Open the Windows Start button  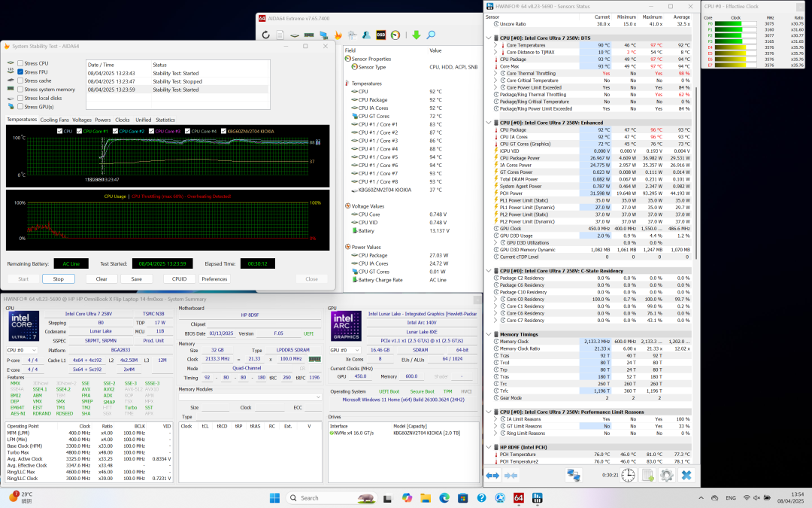tap(274, 498)
